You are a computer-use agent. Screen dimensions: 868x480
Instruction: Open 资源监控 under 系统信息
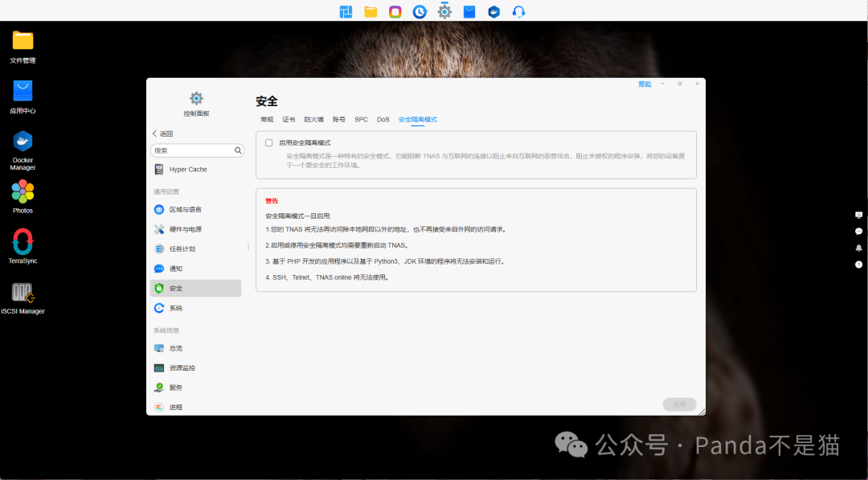pyautogui.click(x=183, y=367)
